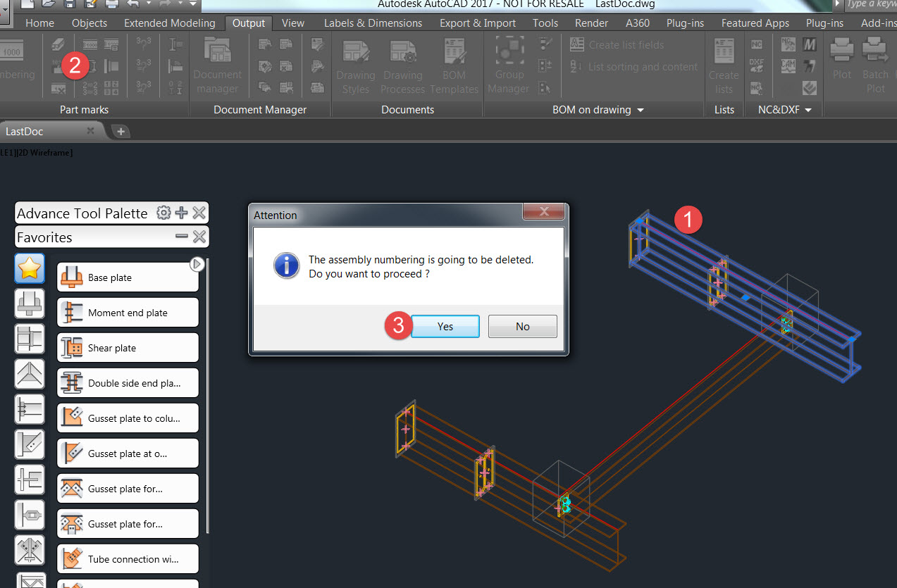
Task: Expand the BOM on drawing panel
Action: (640, 110)
